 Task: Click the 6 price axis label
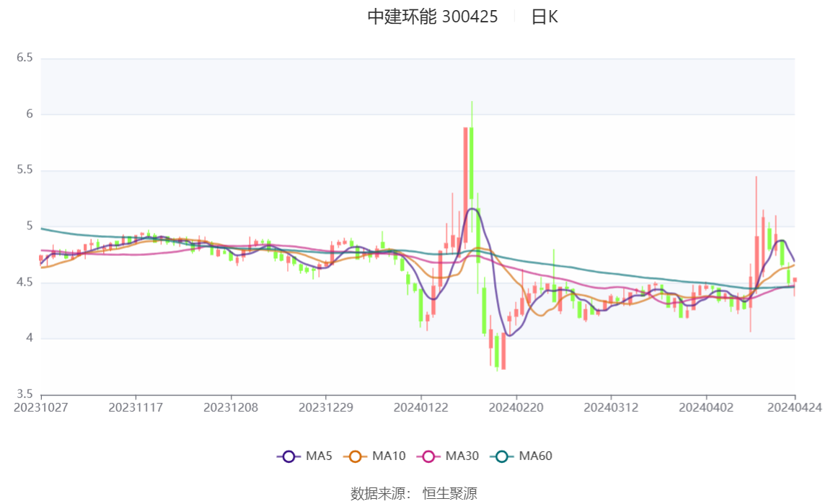pyautogui.click(x=30, y=114)
